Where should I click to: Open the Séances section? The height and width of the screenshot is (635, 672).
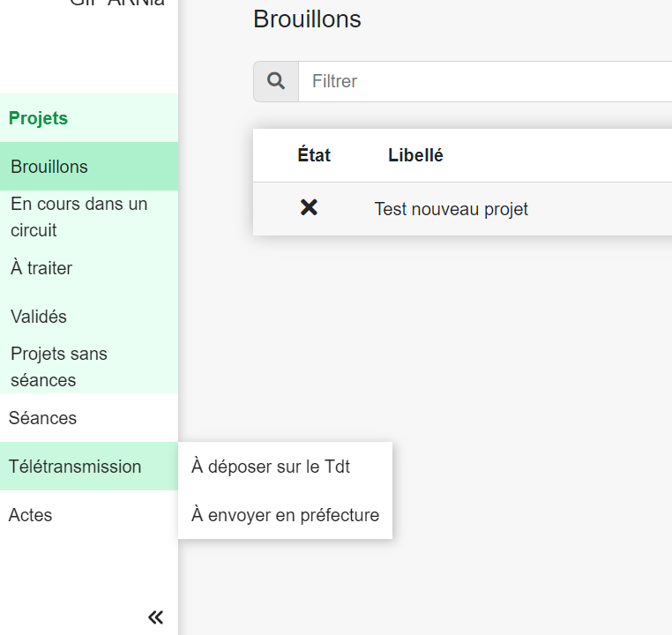tap(43, 418)
